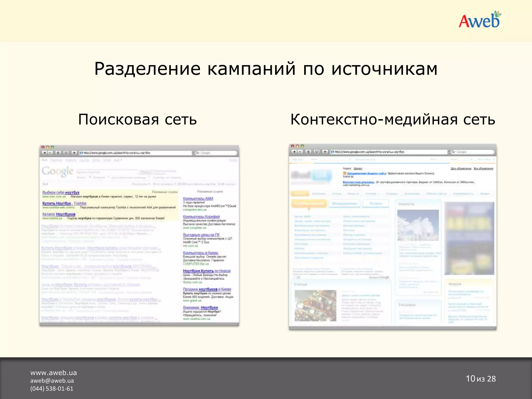Image resolution: width=532 pixels, height=399 pixels.
Task: Open sidebar ad 'Компьютеры в Киеве'
Action: [x=201, y=253]
